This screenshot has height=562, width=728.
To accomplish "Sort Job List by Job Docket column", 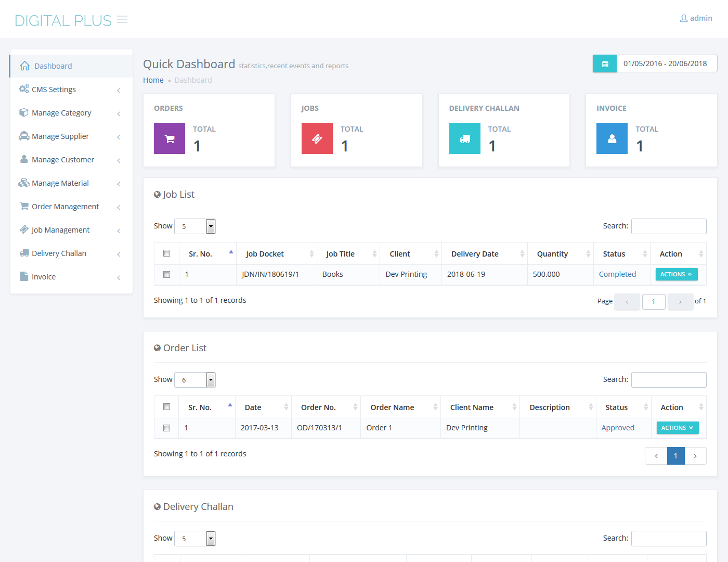I will 277,254.
